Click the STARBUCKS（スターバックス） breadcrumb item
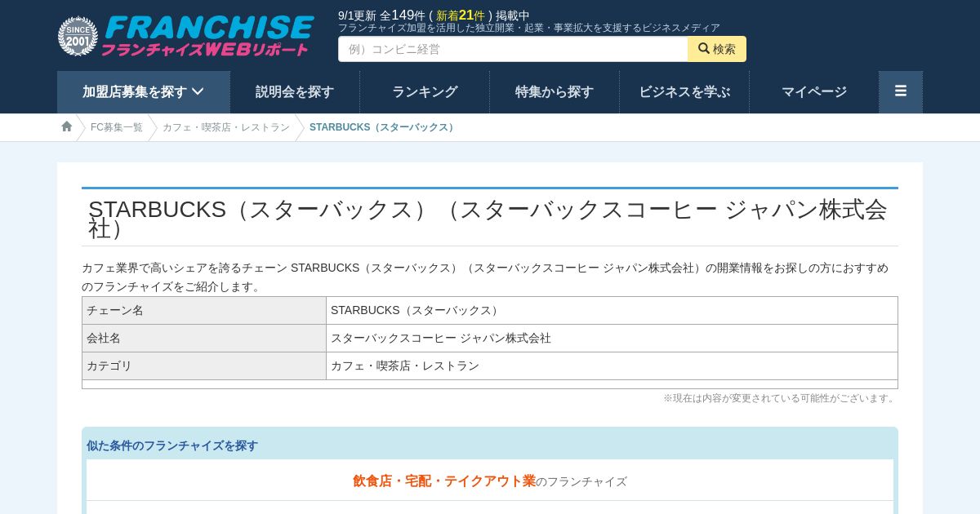This screenshot has height=514, width=980. pos(383,127)
